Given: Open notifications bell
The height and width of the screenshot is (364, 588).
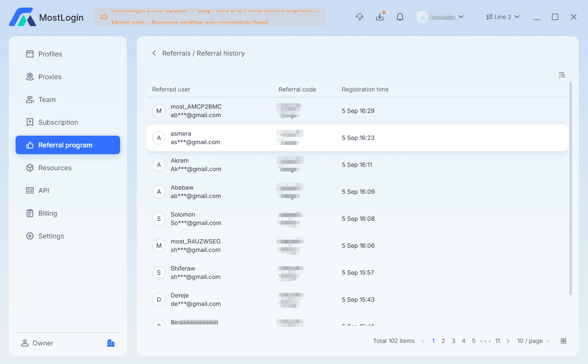Looking at the screenshot, I should pyautogui.click(x=400, y=17).
